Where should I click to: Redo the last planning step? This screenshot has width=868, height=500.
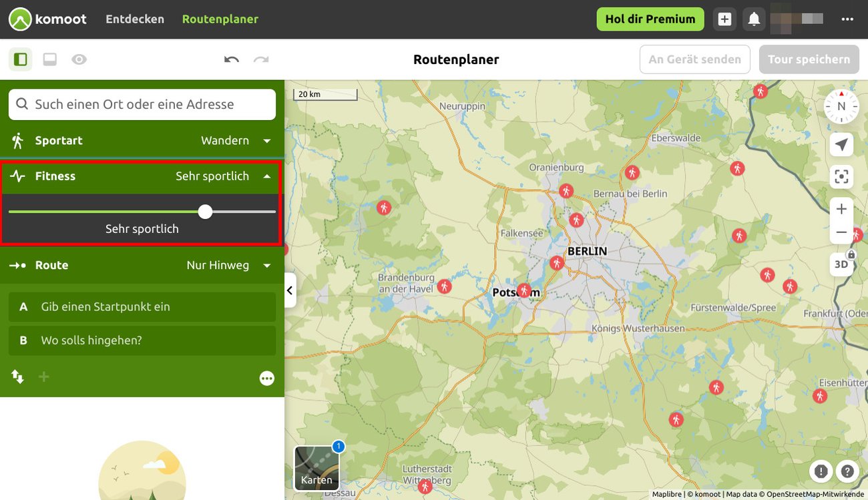tap(261, 59)
